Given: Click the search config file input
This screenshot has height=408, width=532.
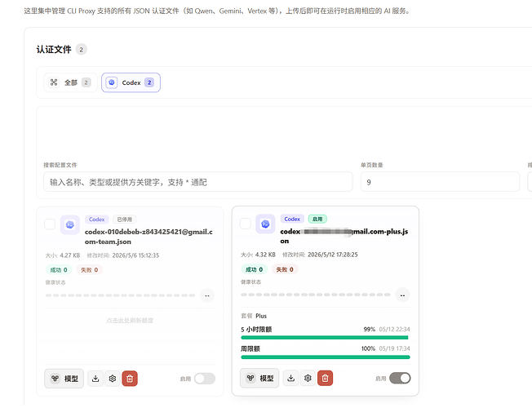Looking at the screenshot, I should point(198,182).
